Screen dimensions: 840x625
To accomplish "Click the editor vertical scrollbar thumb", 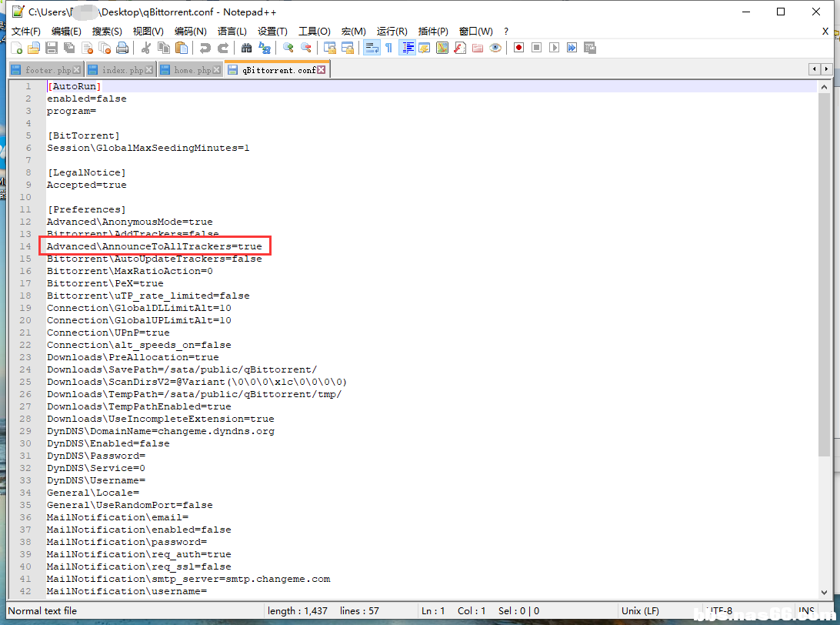I will [x=825, y=275].
